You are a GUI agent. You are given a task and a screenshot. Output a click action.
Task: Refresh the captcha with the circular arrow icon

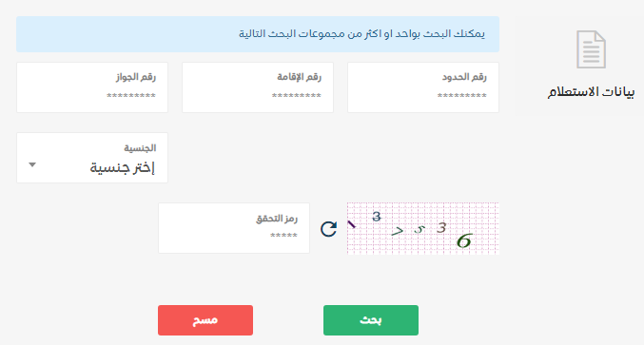pyautogui.click(x=328, y=229)
